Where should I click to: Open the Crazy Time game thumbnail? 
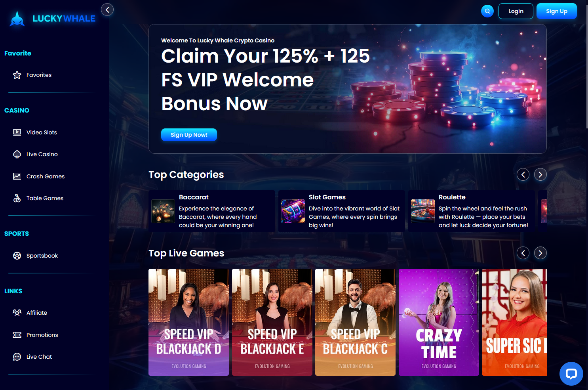(439, 322)
